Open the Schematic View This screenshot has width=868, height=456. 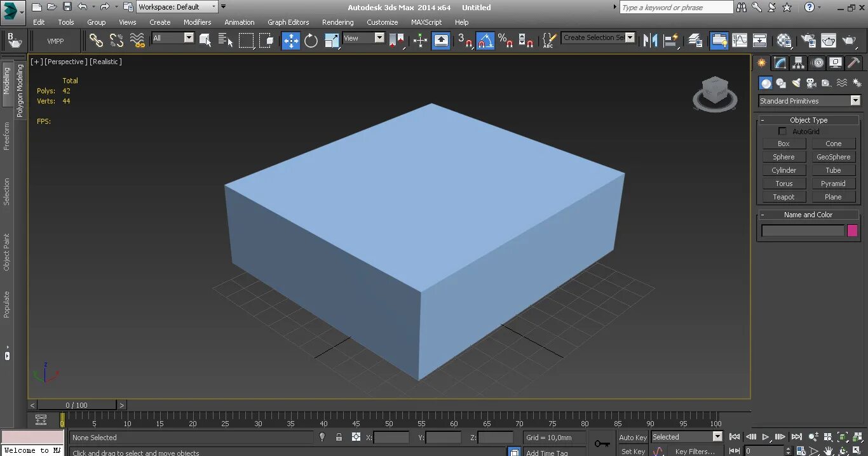point(760,41)
